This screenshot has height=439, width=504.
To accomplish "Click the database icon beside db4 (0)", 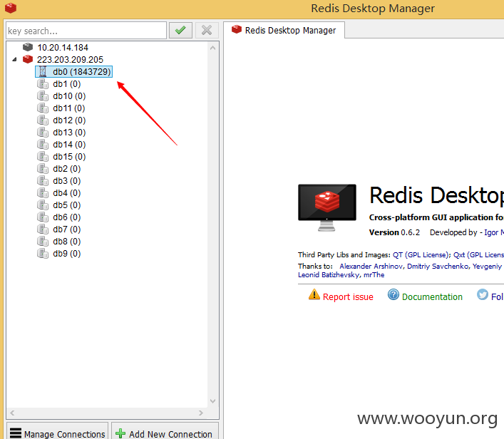I will pos(43,193).
